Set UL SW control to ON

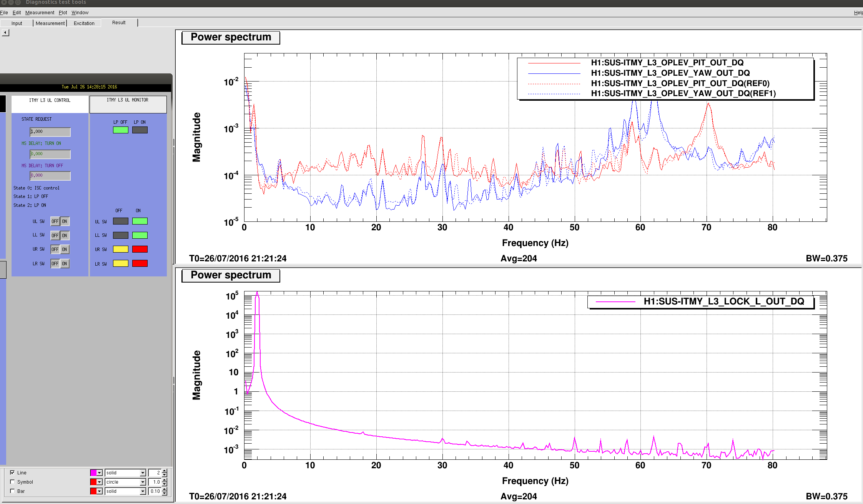pos(65,221)
